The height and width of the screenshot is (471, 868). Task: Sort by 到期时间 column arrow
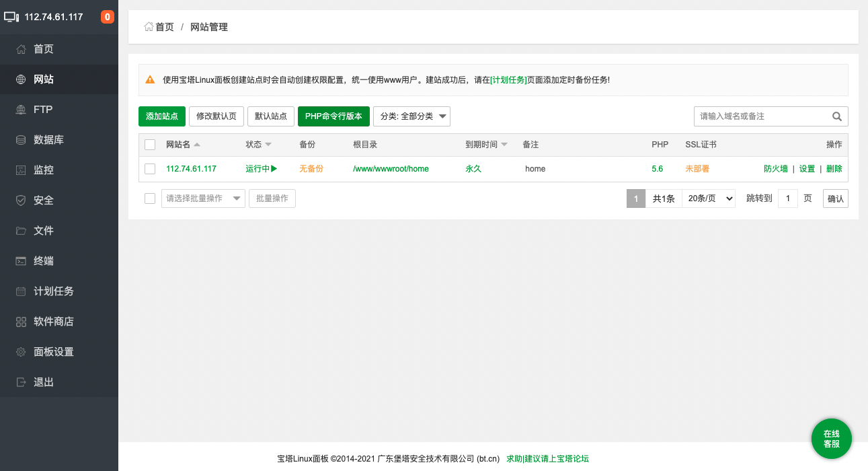pos(504,145)
